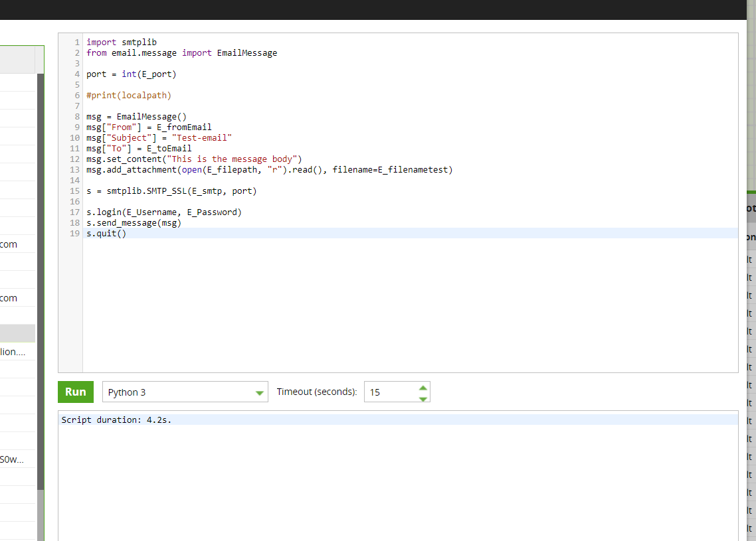Click the line 'port = int(E_port)'
The width and height of the screenshot is (756, 541).
131,74
